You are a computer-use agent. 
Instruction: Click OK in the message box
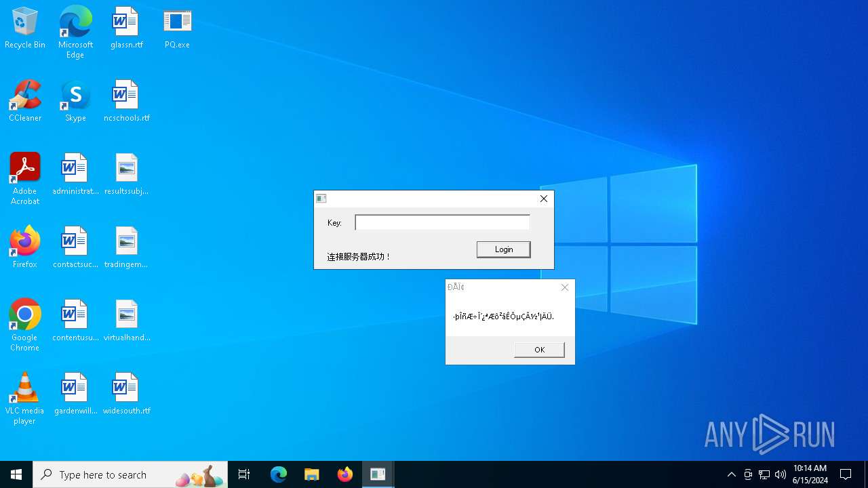coord(539,350)
